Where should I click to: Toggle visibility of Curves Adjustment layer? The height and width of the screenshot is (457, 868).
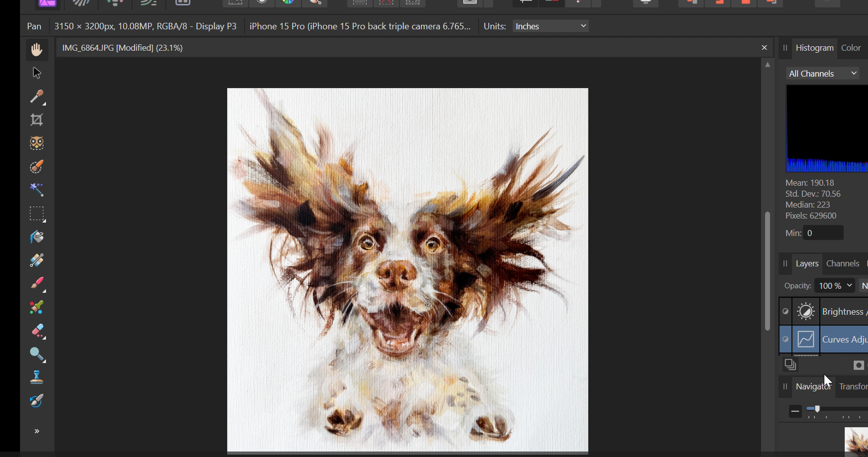coord(786,340)
